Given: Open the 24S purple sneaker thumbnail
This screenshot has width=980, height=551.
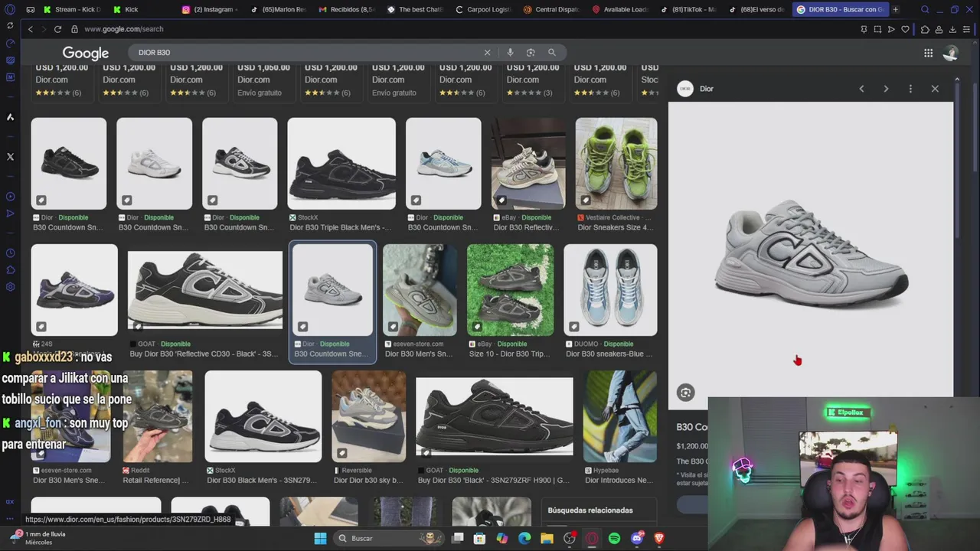Looking at the screenshot, I should [x=74, y=290].
